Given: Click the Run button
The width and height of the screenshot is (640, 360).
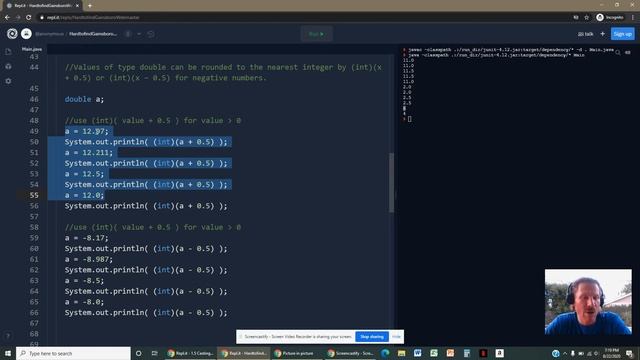Looking at the screenshot, I should (x=316, y=34).
